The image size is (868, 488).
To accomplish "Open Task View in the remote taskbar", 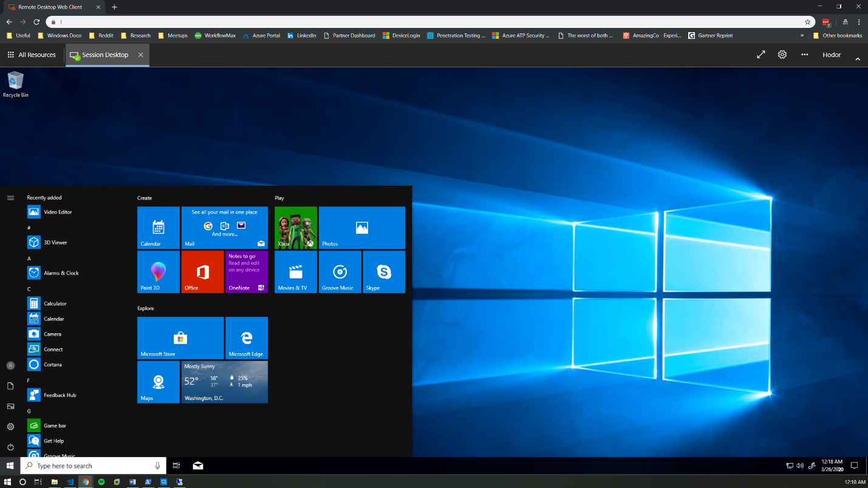I will [176, 466].
